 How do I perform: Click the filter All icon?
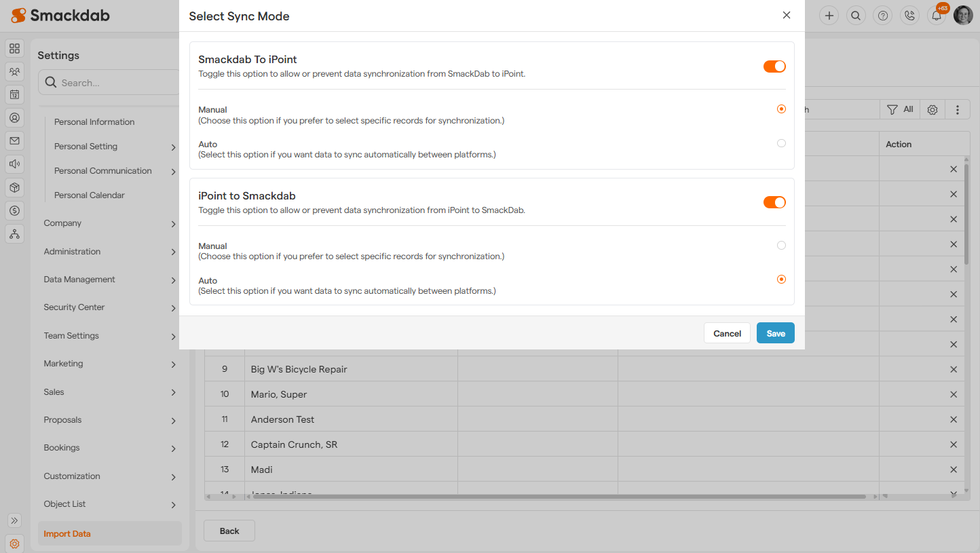pyautogui.click(x=900, y=109)
